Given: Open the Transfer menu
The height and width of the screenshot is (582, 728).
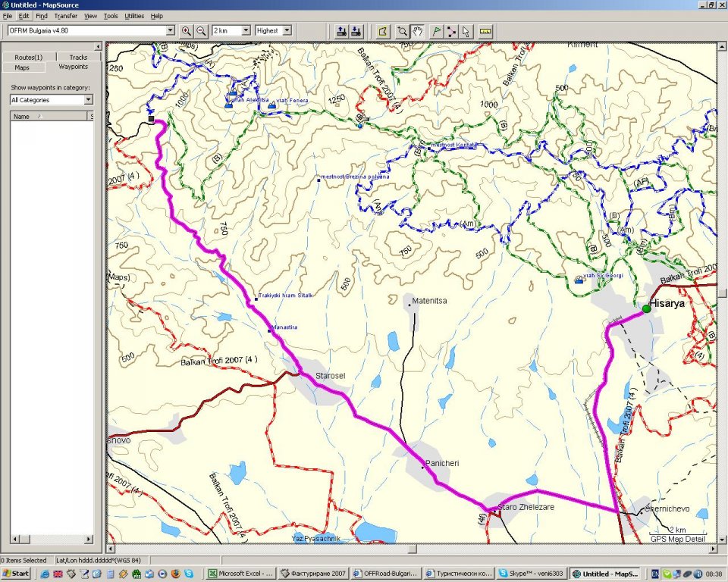Looking at the screenshot, I should (65, 16).
